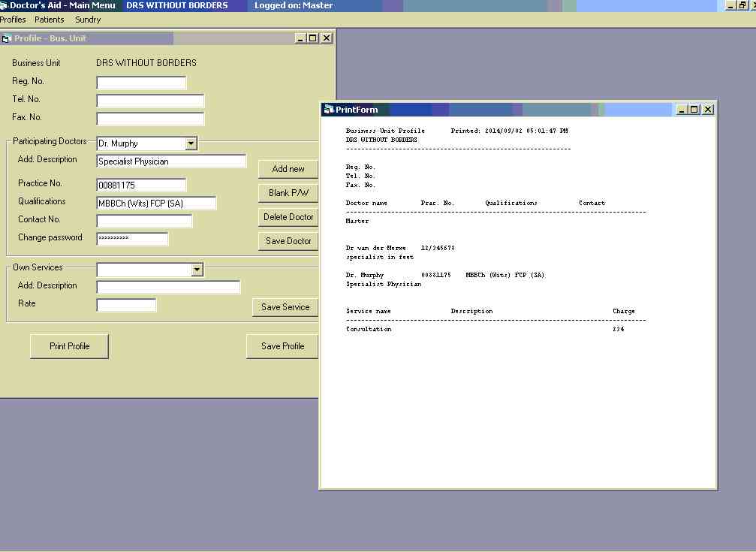
Task: Expand the Participating Doctors dropdown
Action: [x=191, y=143]
